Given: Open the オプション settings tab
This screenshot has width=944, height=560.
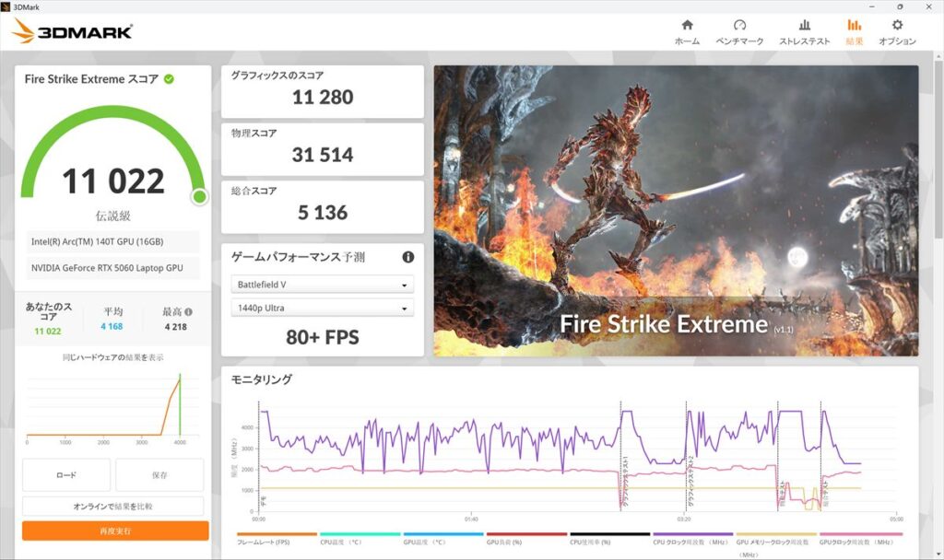Looking at the screenshot, I should coord(897,32).
